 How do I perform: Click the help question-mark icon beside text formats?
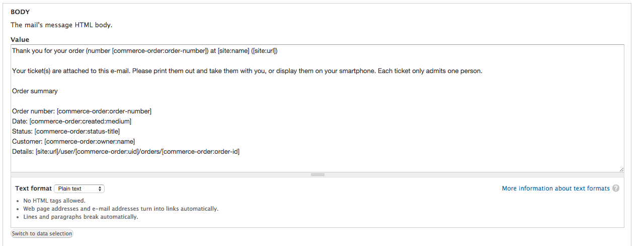(x=616, y=189)
